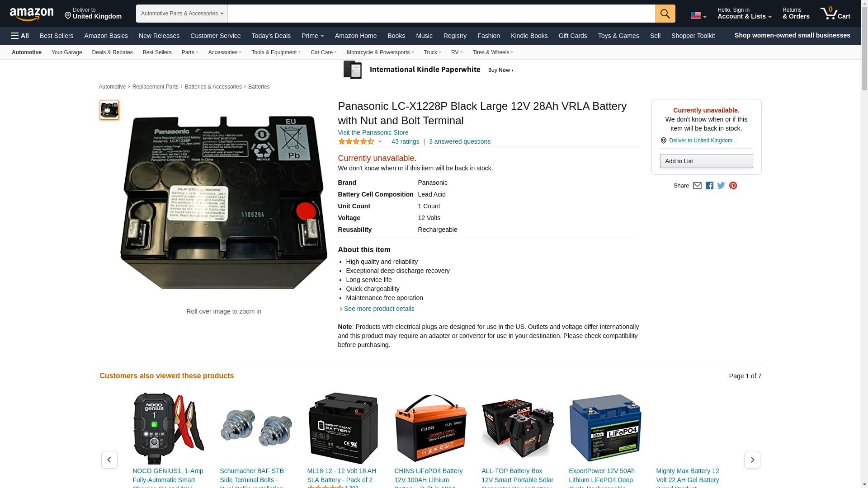This screenshot has width=868, height=488.
Task: Click the orange search magnifier button
Action: (665, 14)
